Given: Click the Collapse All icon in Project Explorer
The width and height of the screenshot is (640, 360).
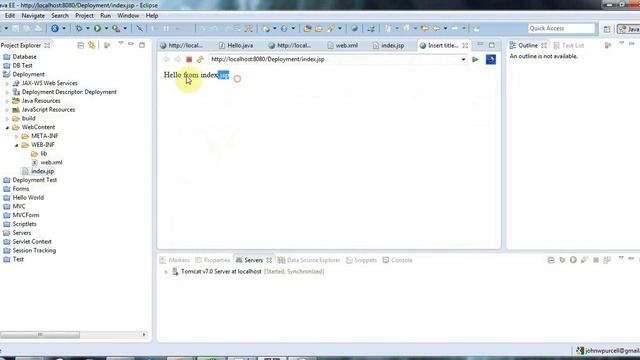Looking at the screenshot, I should point(80,45).
